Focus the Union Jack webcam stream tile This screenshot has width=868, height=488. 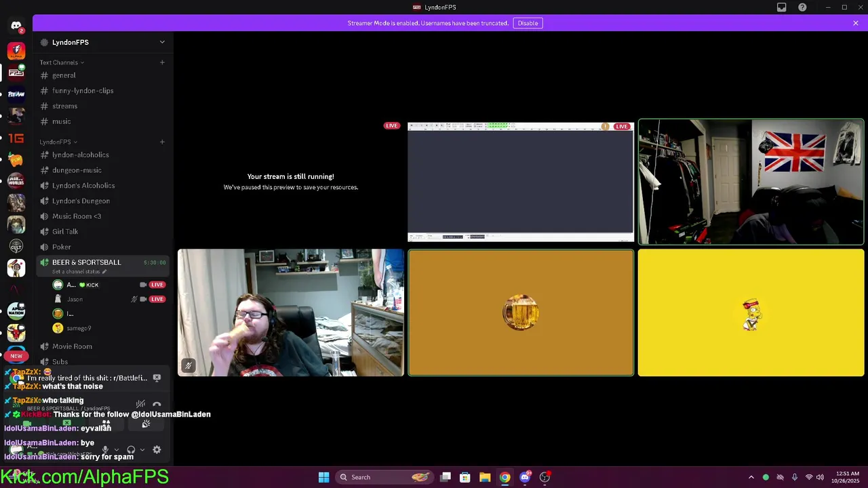point(751,182)
